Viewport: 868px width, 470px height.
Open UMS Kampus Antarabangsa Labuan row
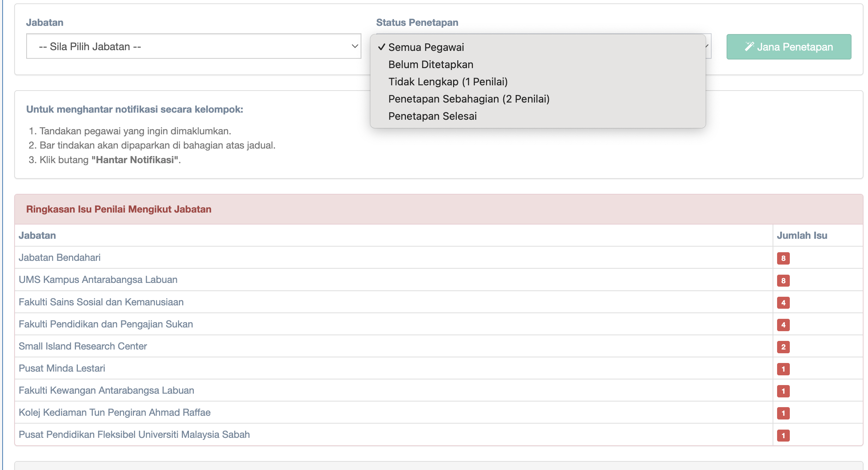pyautogui.click(x=98, y=280)
